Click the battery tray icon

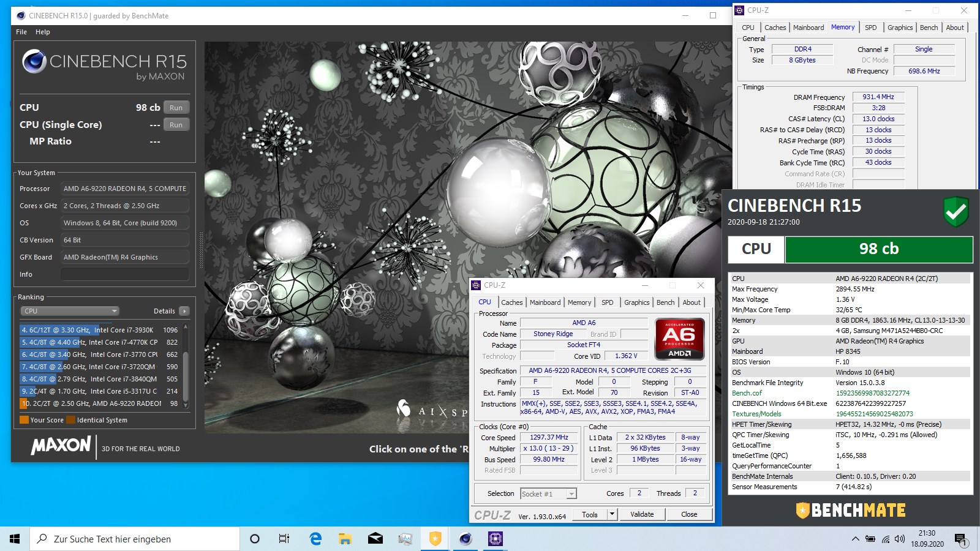[870, 539]
